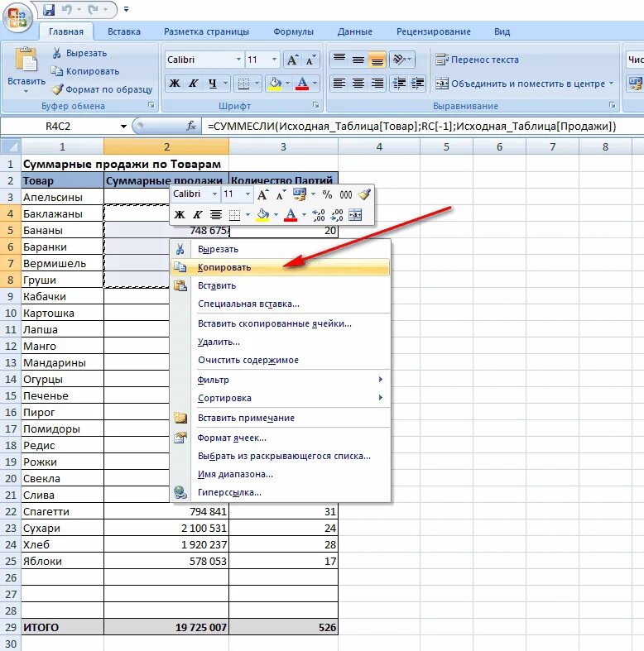Select Очистить содержимое in context menu
644x651 pixels.
[280, 360]
